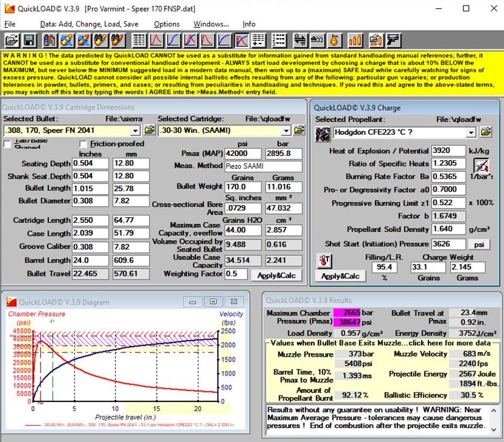Click the Bullet Weight grains field
The height and width of the screenshot is (442, 504).
(x=243, y=187)
